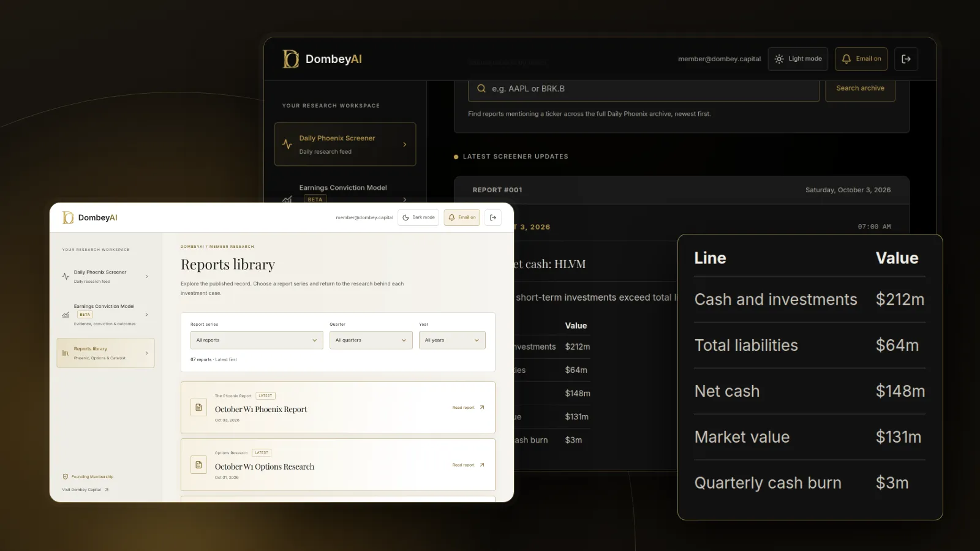Open the October W1 Phoenix Report title
Screen dimensions: 980x551
pyautogui.click(x=261, y=410)
